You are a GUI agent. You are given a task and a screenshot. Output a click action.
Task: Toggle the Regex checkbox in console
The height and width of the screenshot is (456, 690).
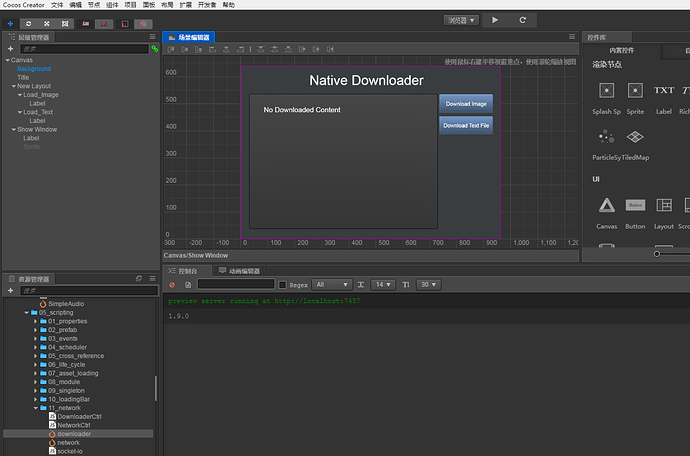click(283, 285)
